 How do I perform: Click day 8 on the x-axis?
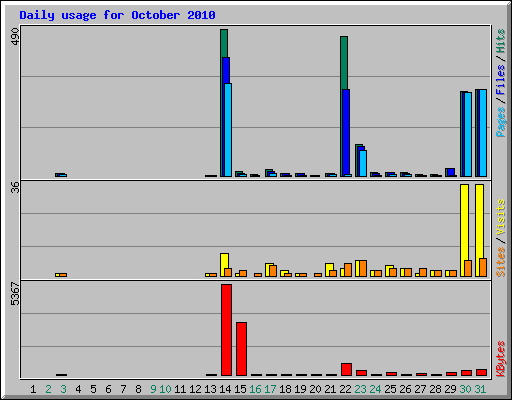click(x=138, y=389)
